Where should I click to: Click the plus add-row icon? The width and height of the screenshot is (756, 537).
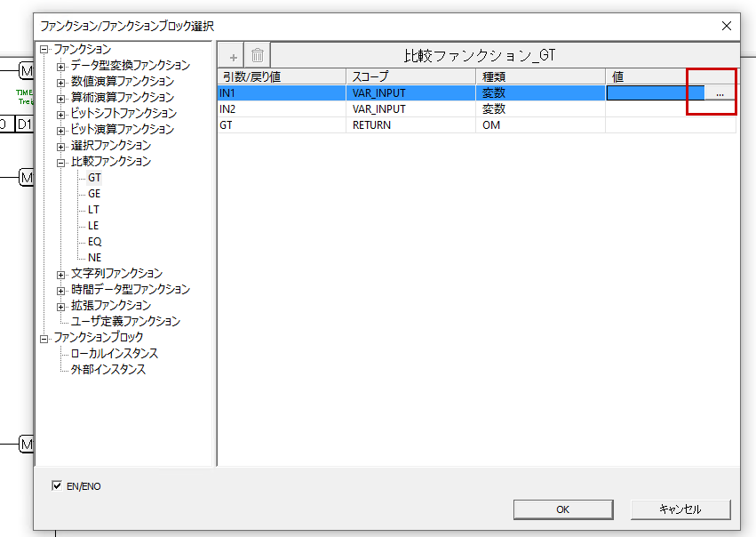click(234, 55)
